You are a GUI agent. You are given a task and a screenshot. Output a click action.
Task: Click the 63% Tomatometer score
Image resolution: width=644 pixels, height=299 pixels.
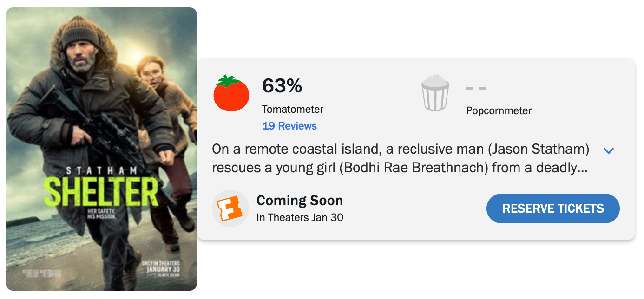point(282,85)
